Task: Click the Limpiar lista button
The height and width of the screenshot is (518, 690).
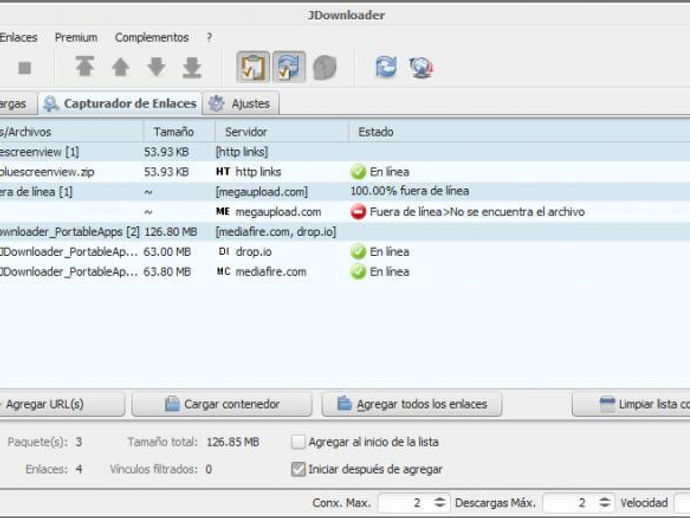Action: coord(631,404)
